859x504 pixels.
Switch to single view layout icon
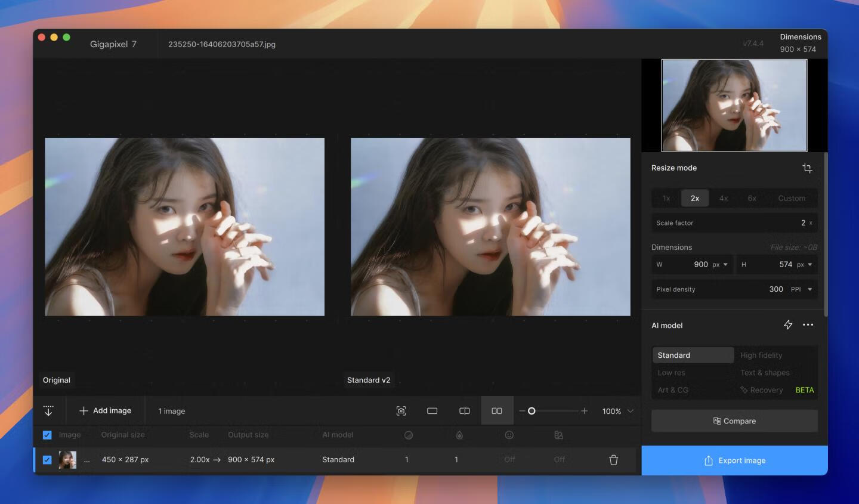[432, 411]
